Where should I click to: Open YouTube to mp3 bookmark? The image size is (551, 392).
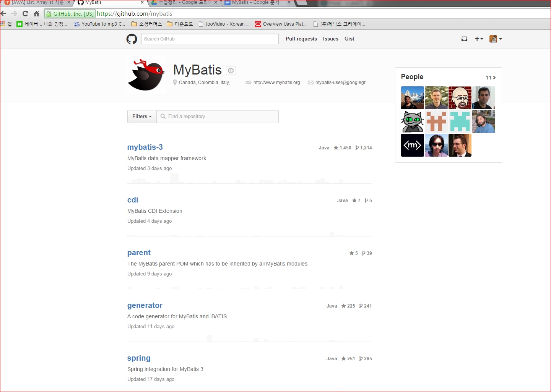point(99,24)
